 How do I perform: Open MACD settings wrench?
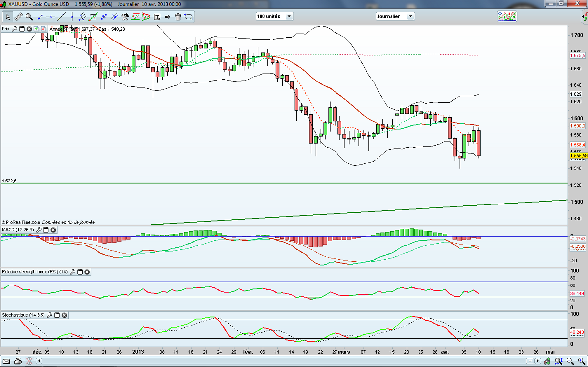pyautogui.click(x=39, y=230)
